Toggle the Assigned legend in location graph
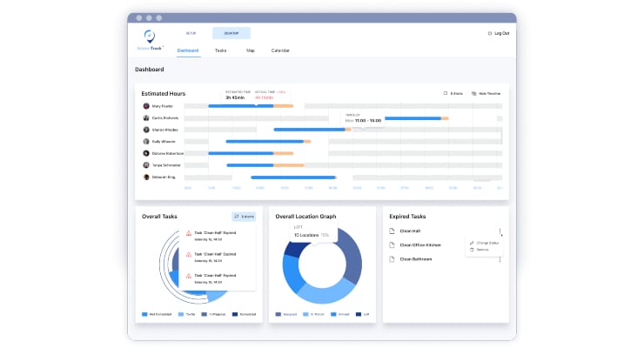 coord(286,314)
